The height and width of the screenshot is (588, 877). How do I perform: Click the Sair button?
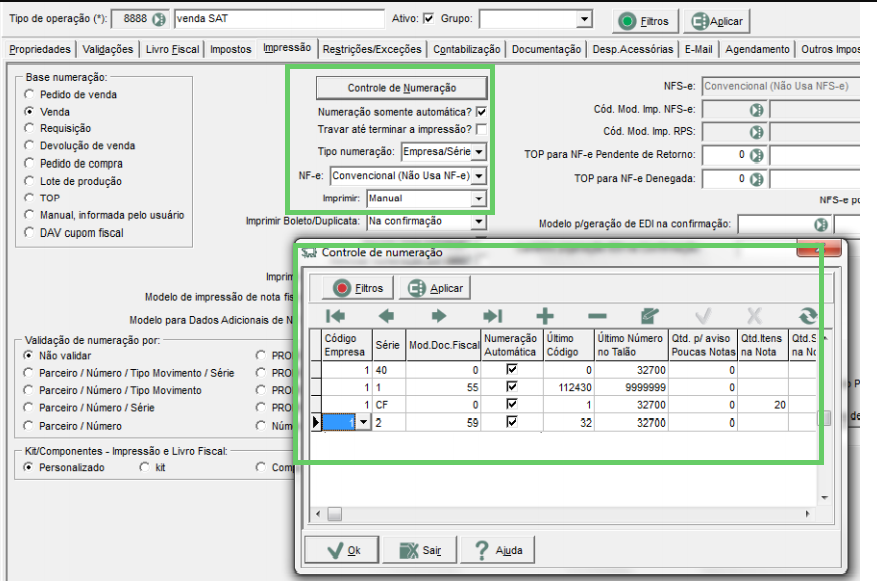click(x=419, y=550)
